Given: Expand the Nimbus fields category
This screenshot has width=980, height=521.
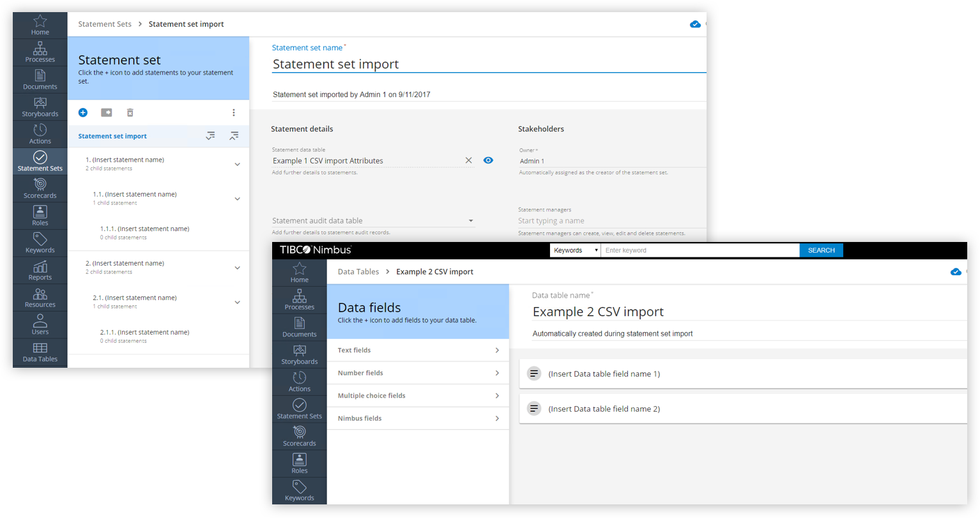Looking at the screenshot, I should coord(418,418).
